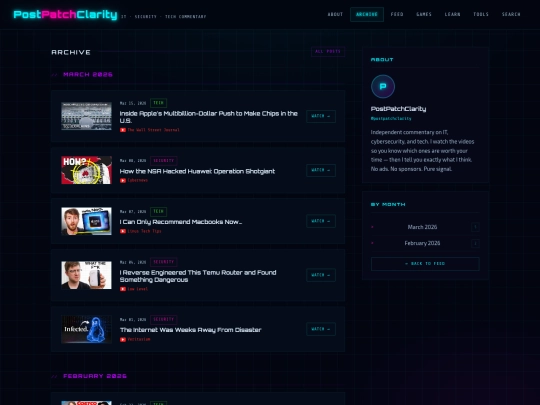This screenshot has width=540, height=405.
Task: Select the Archive nav tab
Action: pyautogui.click(x=367, y=14)
